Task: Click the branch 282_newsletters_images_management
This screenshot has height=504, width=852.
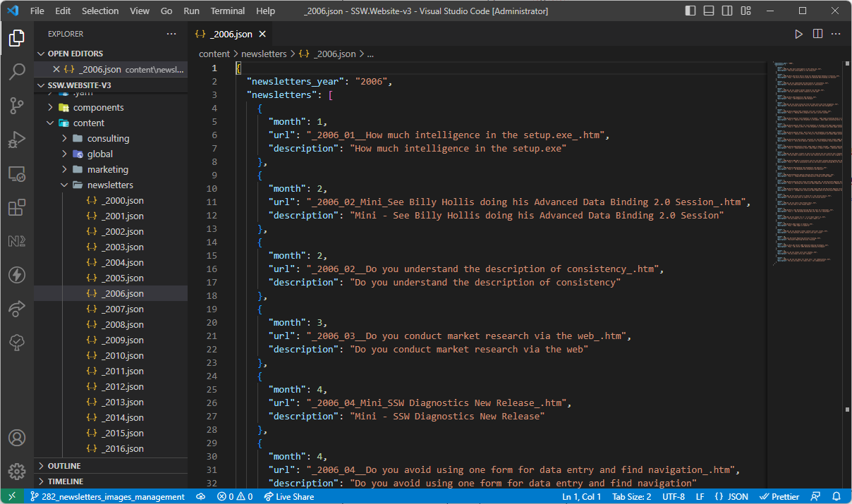Action: pos(107,496)
